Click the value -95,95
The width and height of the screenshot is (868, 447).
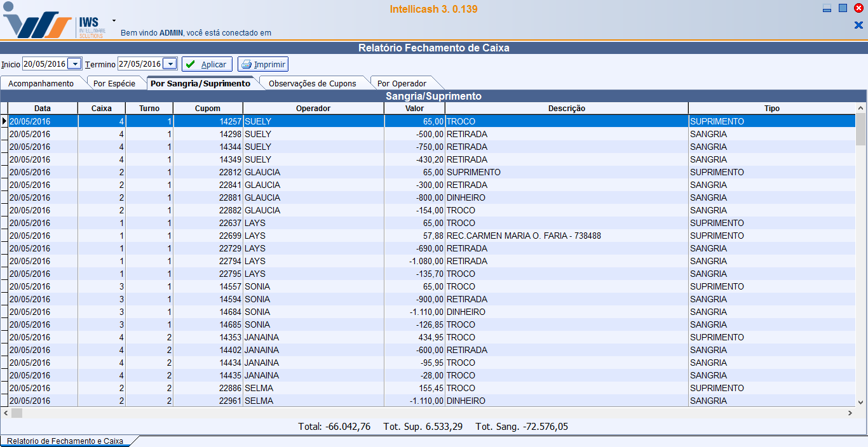click(431, 363)
